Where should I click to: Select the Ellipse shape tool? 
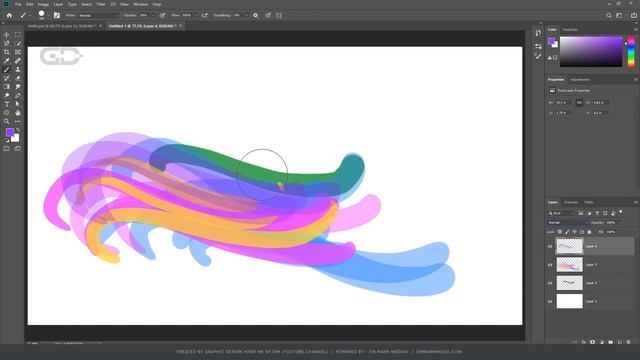pyautogui.click(x=7, y=113)
